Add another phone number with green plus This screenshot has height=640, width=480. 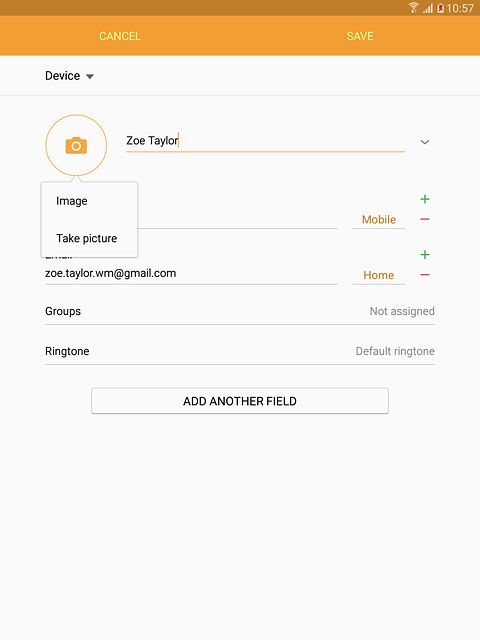tap(425, 199)
